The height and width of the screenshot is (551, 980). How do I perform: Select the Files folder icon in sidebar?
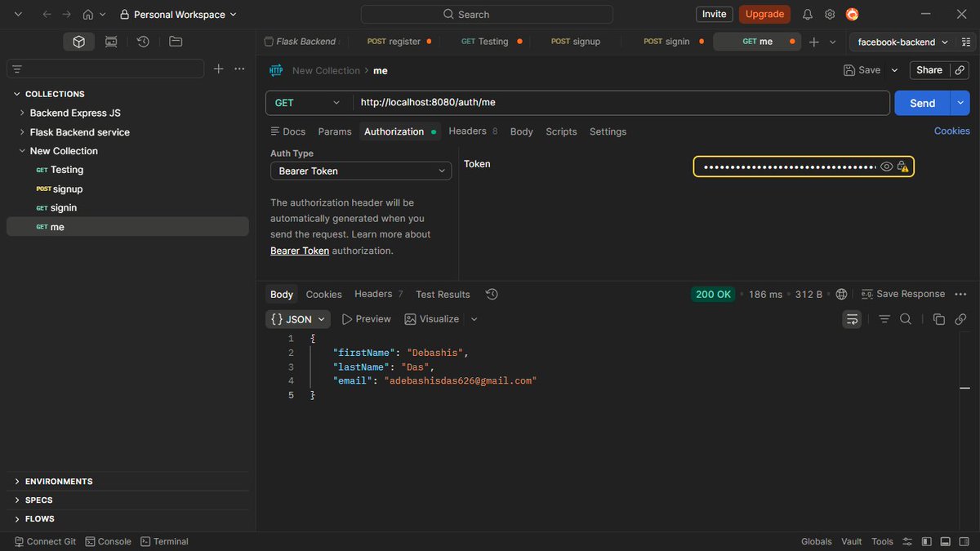(x=175, y=41)
